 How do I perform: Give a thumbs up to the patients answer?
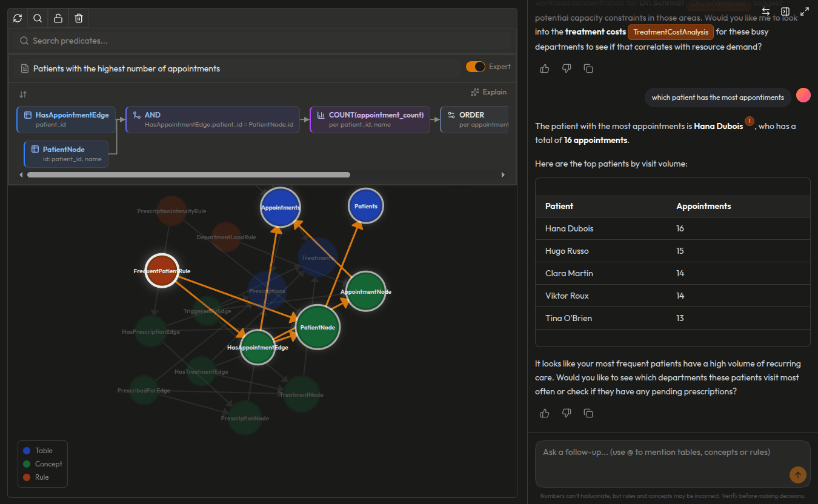tap(544, 413)
